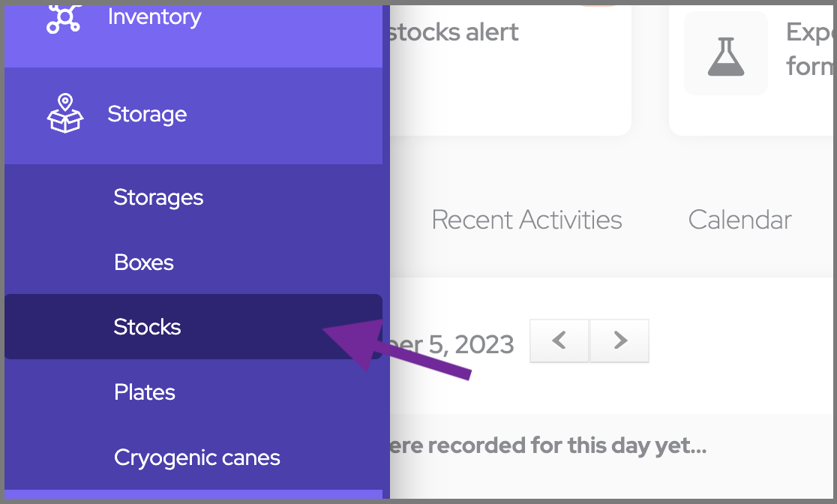Screen dimensions: 837x504
Task: Switch to the Calendar tab
Action: (739, 220)
